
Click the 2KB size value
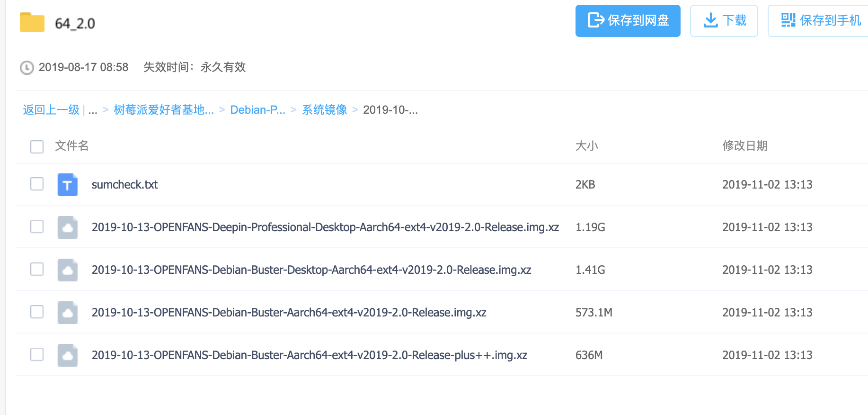585,185
